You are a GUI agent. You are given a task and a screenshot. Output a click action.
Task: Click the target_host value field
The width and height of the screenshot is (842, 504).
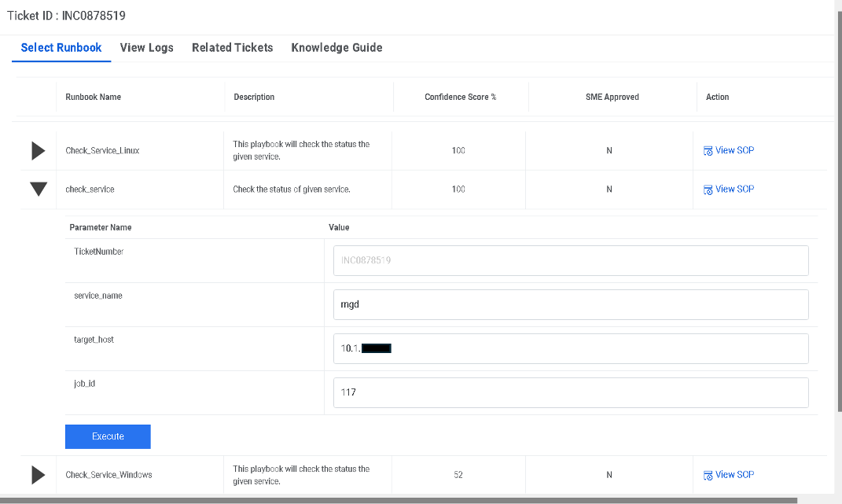[x=571, y=349]
